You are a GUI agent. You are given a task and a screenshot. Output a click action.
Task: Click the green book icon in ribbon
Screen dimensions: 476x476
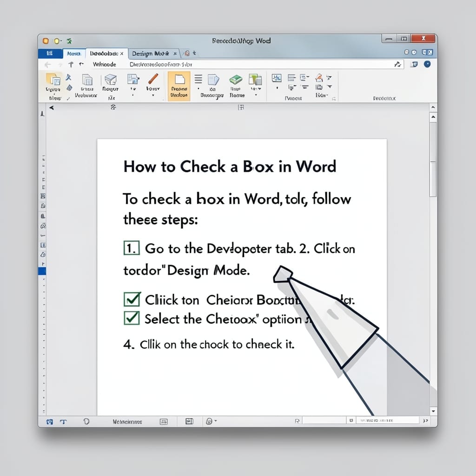click(x=236, y=79)
